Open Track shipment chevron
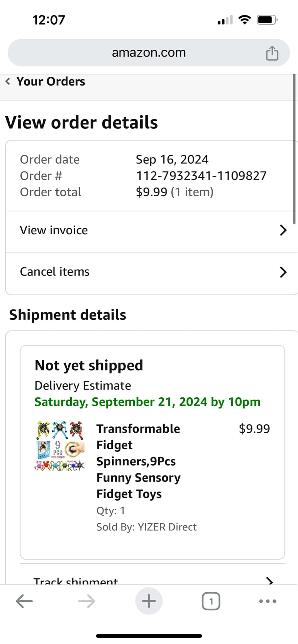The image size is (298, 644). [x=270, y=580]
